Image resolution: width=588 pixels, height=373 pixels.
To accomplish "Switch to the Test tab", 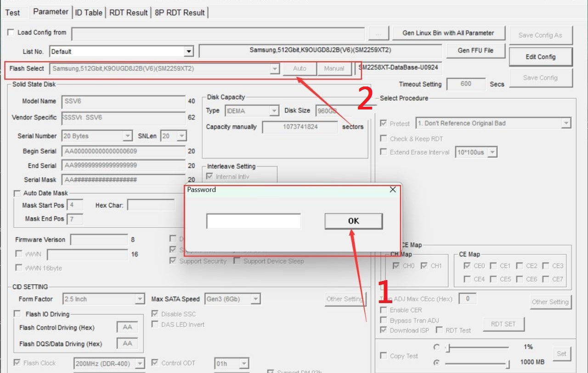I will pyautogui.click(x=12, y=12).
